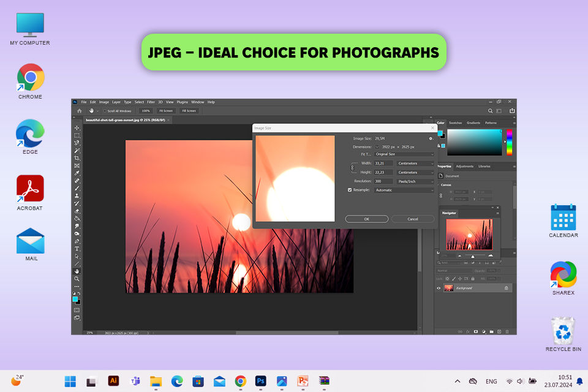Open the Image menu

tap(104, 102)
